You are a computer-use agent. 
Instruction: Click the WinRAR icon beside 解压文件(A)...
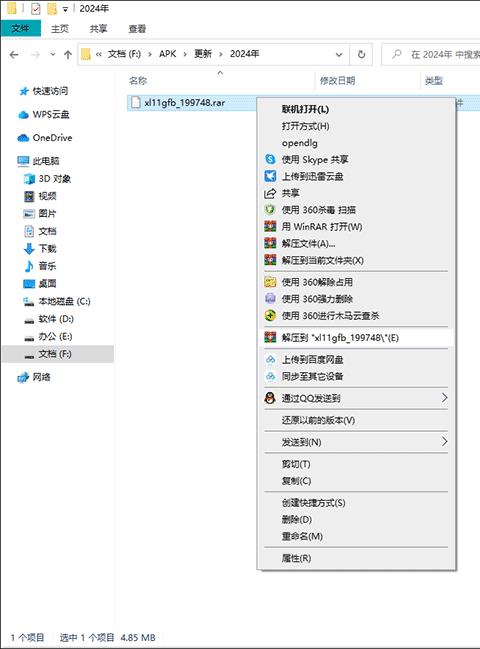(270, 243)
